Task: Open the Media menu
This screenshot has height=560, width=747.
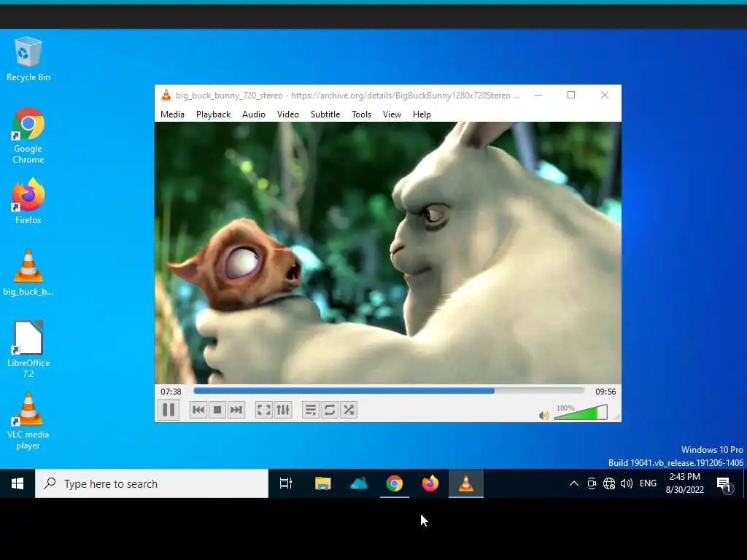Action: pos(172,114)
